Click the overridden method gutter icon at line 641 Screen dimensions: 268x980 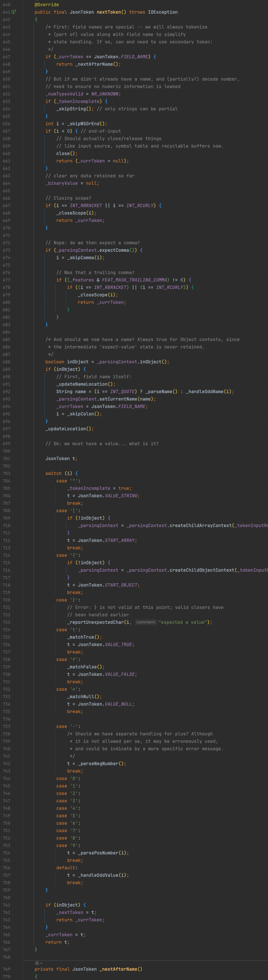pos(14,12)
